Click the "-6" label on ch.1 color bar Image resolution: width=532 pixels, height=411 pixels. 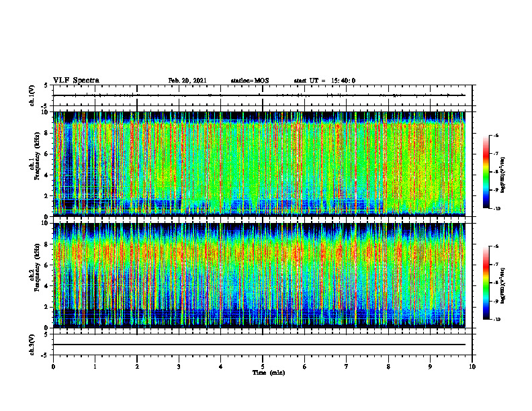point(496,135)
